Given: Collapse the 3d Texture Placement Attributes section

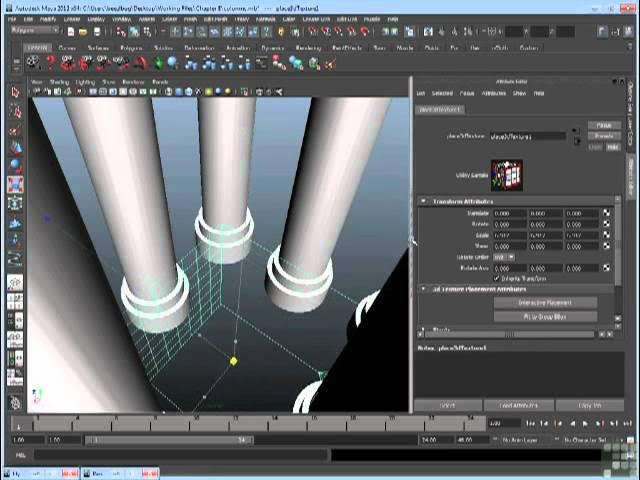Looking at the screenshot, I should [x=423, y=289].
